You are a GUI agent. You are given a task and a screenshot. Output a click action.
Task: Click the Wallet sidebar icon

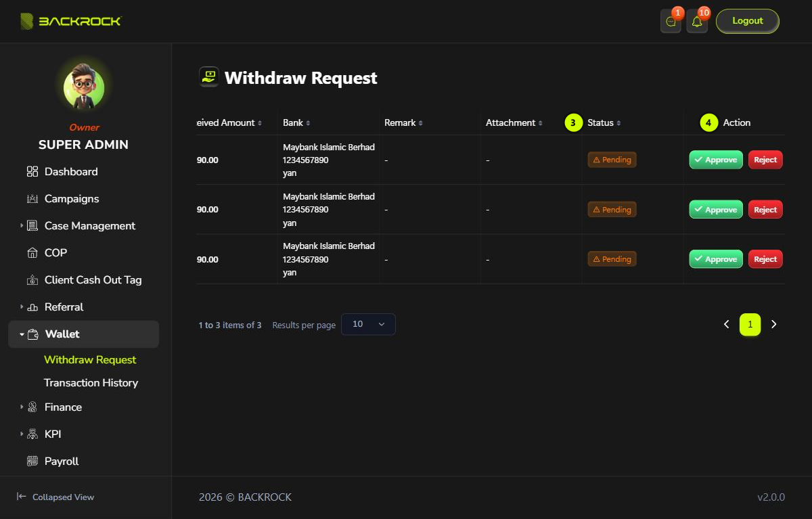(32, 334)
